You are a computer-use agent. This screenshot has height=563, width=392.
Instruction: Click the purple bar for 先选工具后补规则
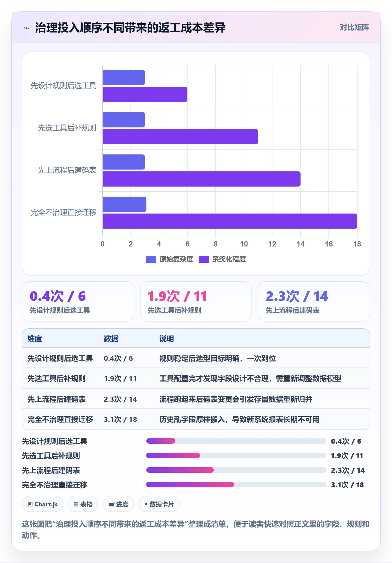point(180,137)
